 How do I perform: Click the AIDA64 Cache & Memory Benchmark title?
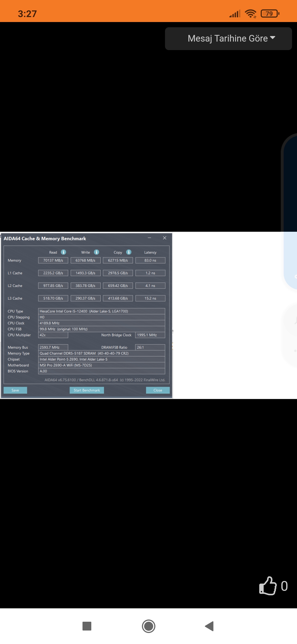[x=45, y=239]
